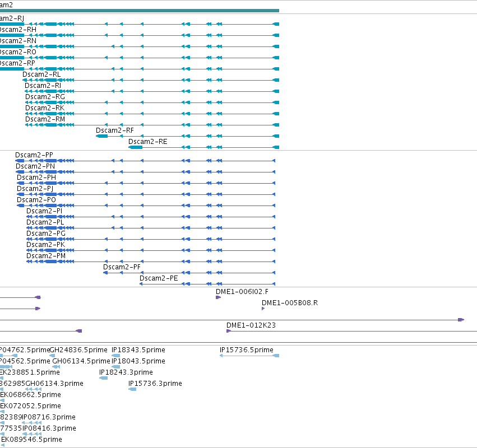
Task: Click the thick exon block under Dscam2-RE label
Action: [136, 148]
